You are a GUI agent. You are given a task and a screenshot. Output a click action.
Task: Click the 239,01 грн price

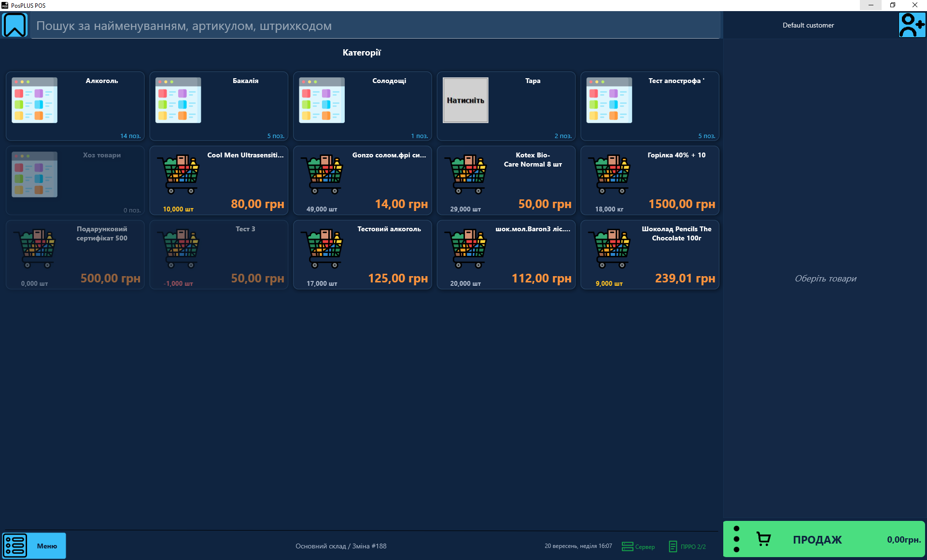685,279
